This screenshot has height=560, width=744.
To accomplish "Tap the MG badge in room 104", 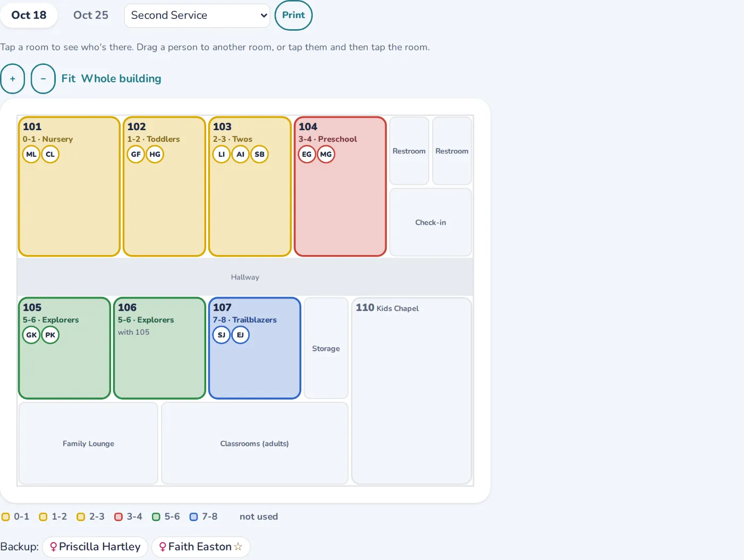I will (326, 155).
